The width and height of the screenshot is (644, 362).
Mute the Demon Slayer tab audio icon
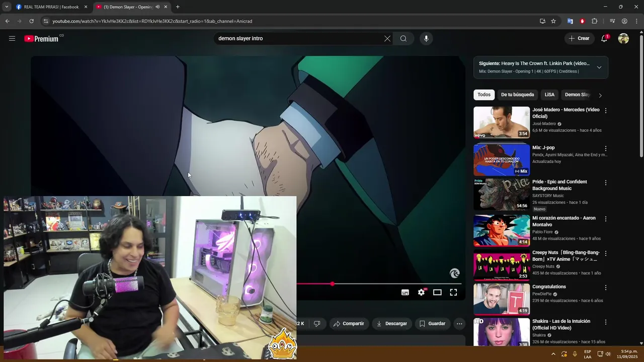coord(157,7)
